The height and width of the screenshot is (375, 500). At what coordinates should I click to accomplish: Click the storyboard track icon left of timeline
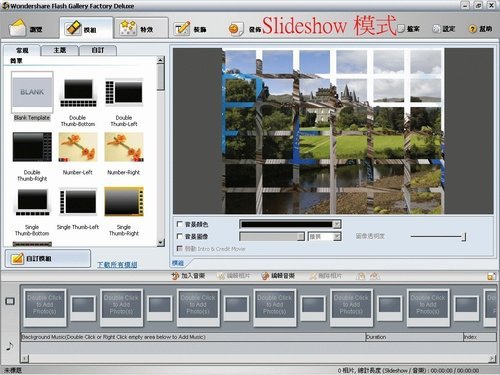10,301
